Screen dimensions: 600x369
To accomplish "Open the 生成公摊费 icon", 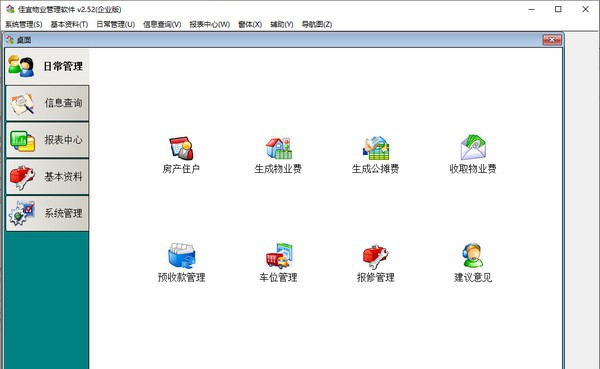I will click(376, 148).
